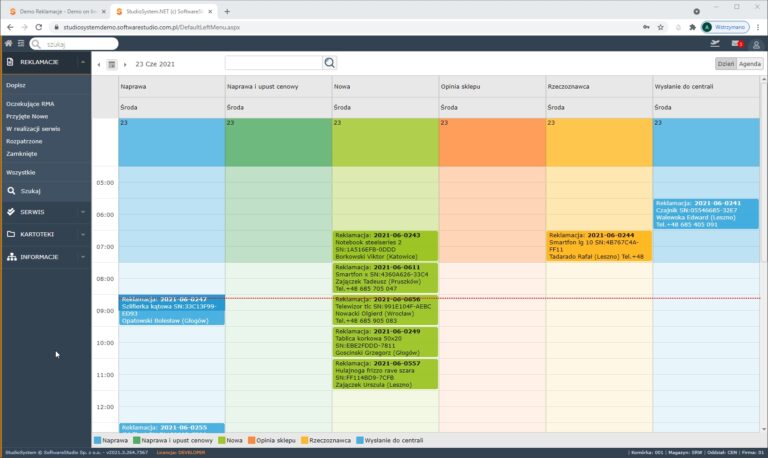Open Dopisz link in sidebar
This screenshot has width=768, height=458.
click(x=16, y=85)
